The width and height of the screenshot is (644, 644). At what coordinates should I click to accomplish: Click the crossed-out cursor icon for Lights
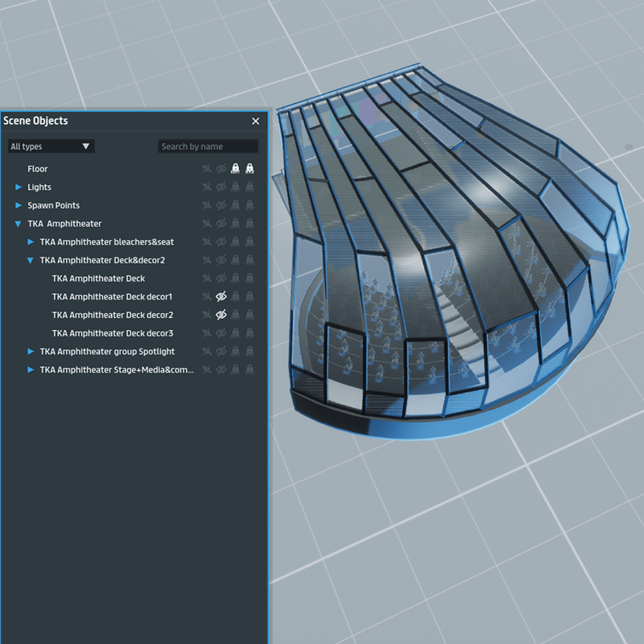pyautogui.click(x=207, y=187)
